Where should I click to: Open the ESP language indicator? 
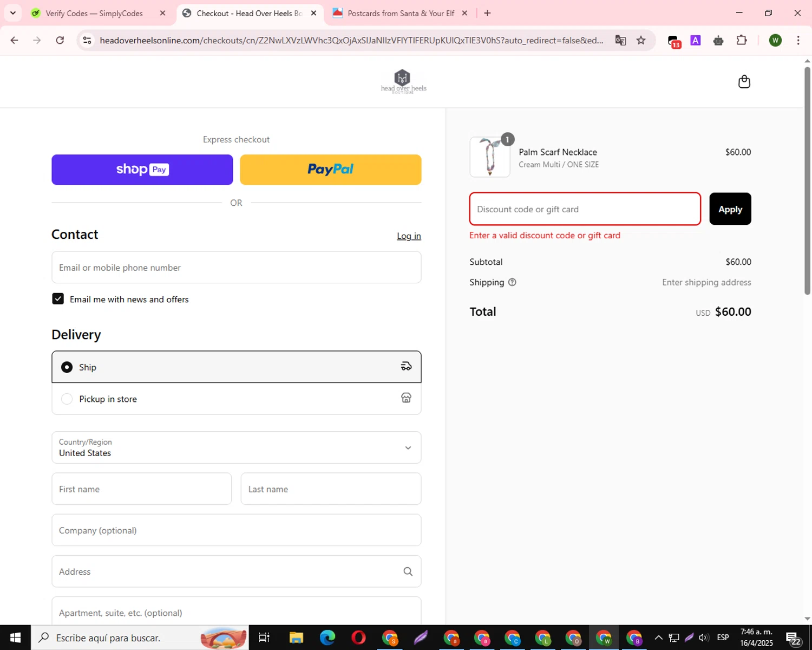point(723,638)
